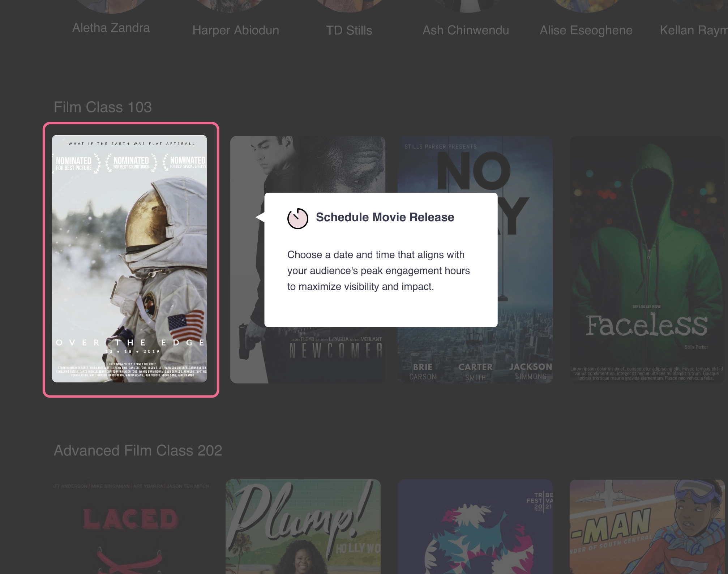
Task: Click the Advanced Film Class 202 heading
Action: click(138, 450)
